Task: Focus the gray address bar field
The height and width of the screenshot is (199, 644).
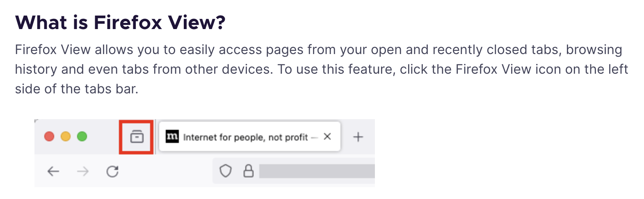Action: tap(317, 171)
